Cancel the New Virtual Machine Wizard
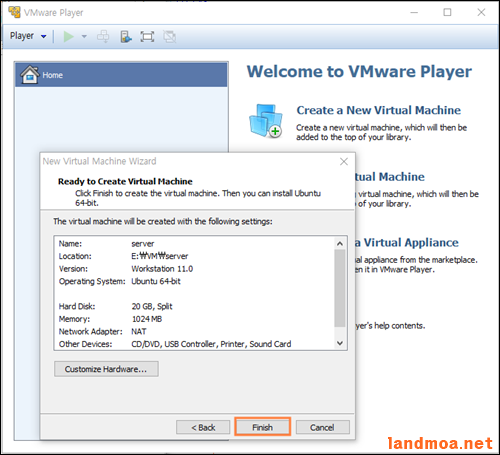 (x=322, y=427)
